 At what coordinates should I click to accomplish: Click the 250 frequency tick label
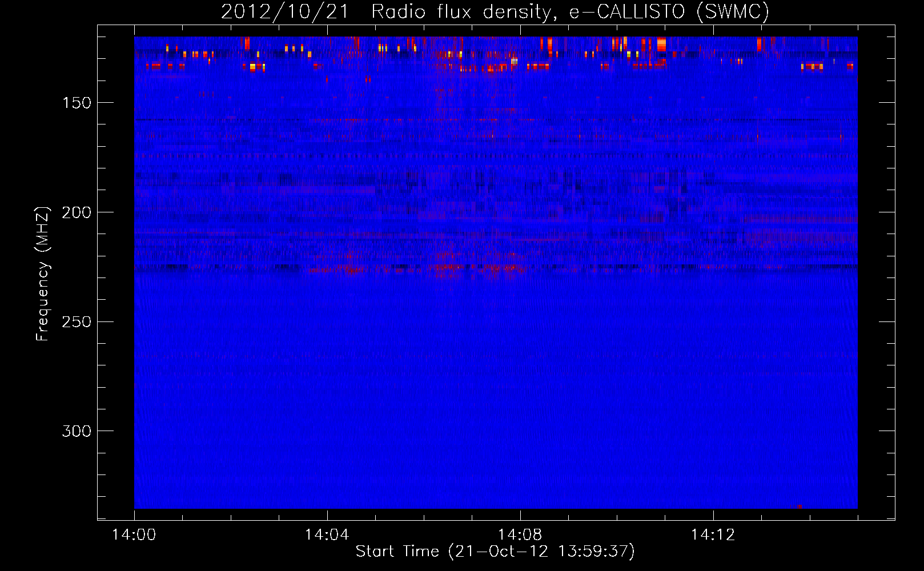(77, 321)
